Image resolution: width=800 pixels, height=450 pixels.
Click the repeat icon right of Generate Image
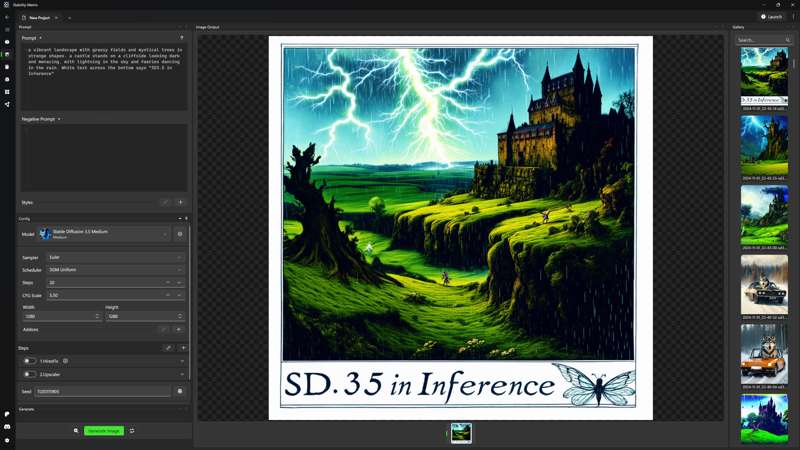pyautogui.click(x=132, y=431)
